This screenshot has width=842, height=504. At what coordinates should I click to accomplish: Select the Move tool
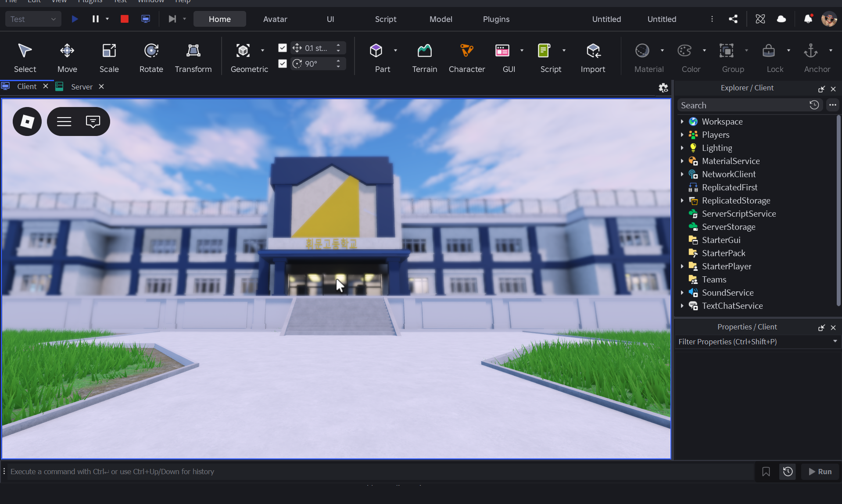[67, 58]
